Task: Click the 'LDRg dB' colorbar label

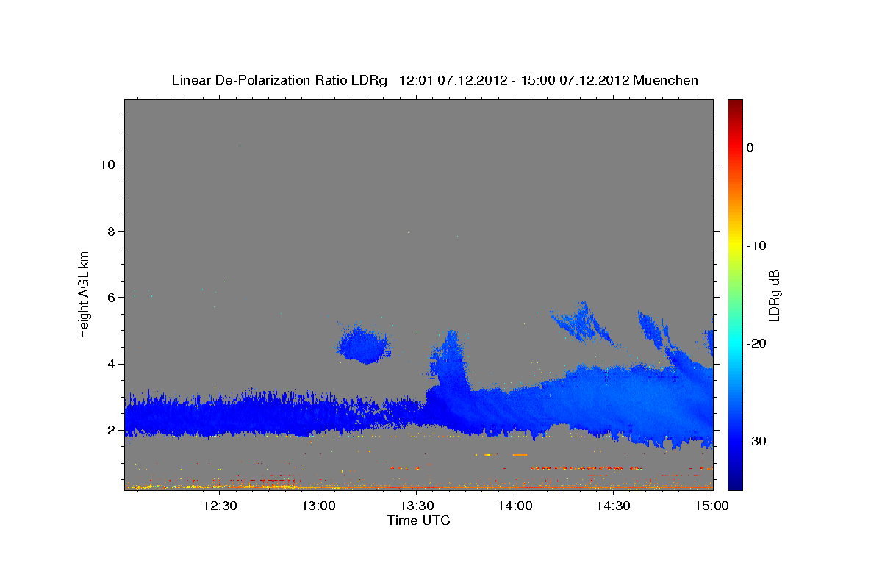Action: pos(773,295)
